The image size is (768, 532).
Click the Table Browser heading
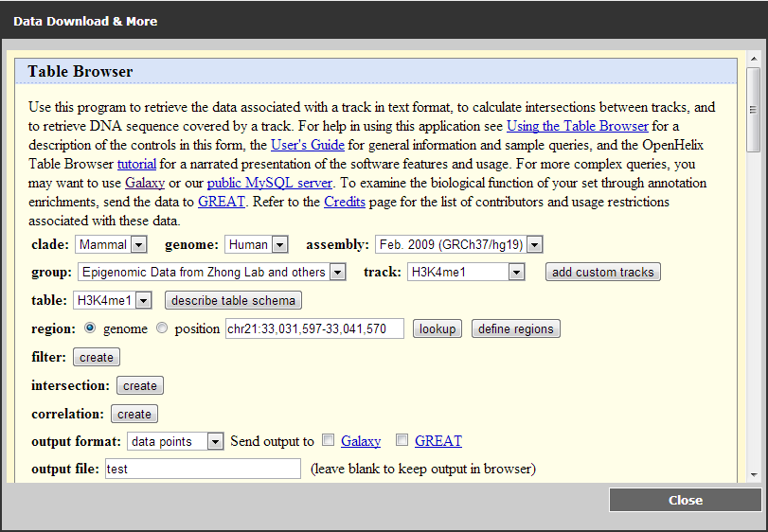point(80,71)
